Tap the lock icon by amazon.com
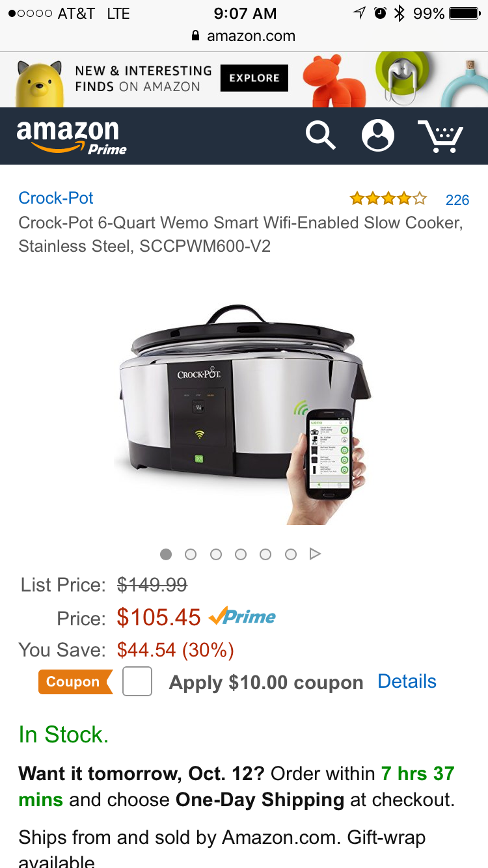 point(195,36)
